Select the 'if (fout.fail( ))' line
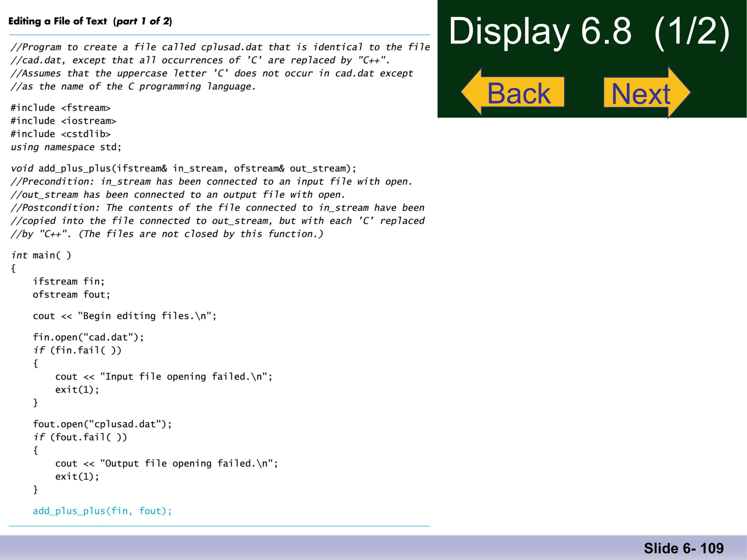Screen dimensions: 747x560 [80, 437]
